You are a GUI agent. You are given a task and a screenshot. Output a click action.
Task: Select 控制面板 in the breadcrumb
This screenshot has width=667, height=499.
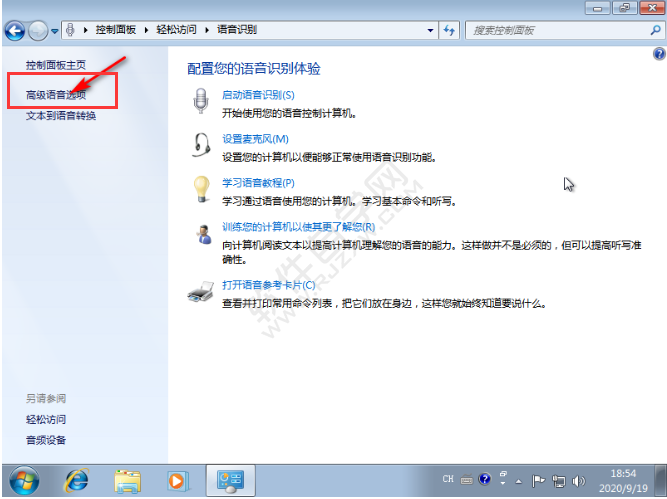click(116, 30)
